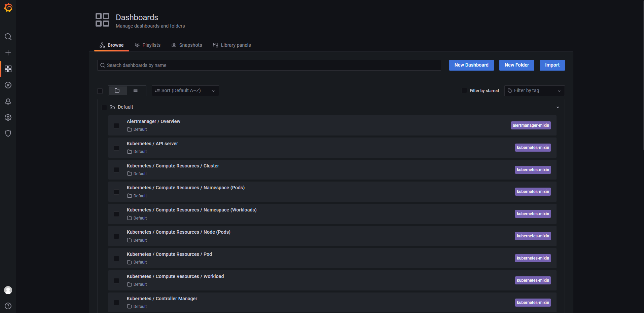This screenshot has width=644, height=313.
Task: Switch to the Browse tab
Action: 112,45
